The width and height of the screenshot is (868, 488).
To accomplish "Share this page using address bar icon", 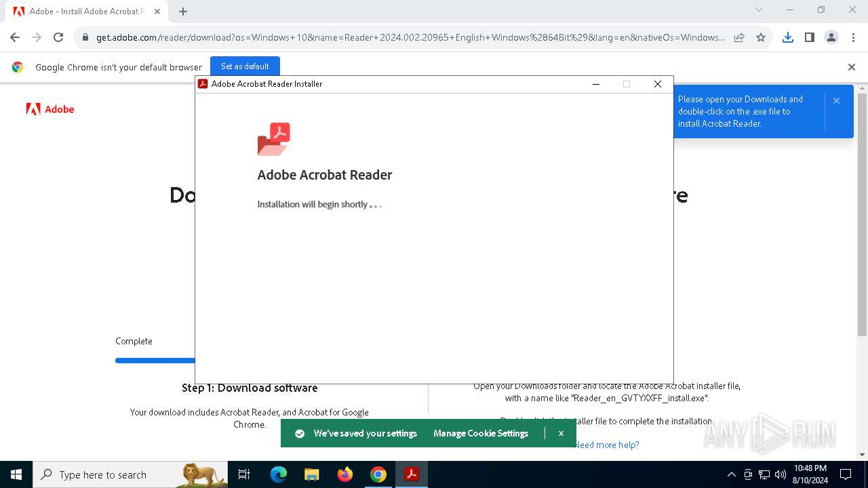I will click(x=739, y=38).
